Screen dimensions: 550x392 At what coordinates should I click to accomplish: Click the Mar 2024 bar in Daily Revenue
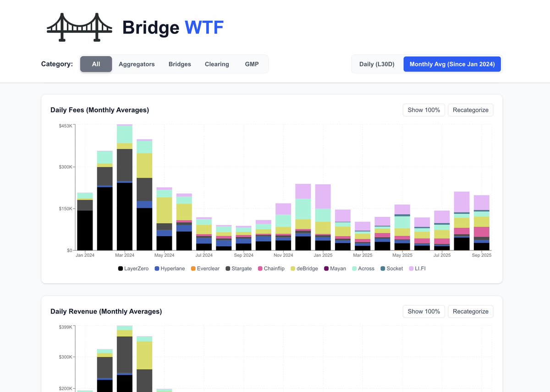pyautogui.click(x=125, y=359)
